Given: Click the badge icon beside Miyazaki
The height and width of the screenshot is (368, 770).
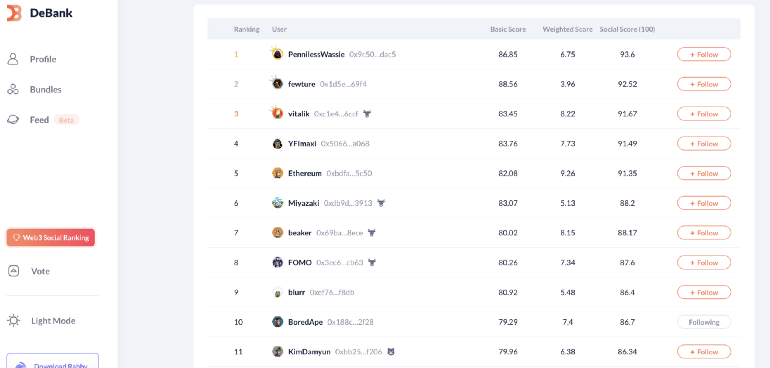Looking at the screenshot, I should tap(381, 203).
